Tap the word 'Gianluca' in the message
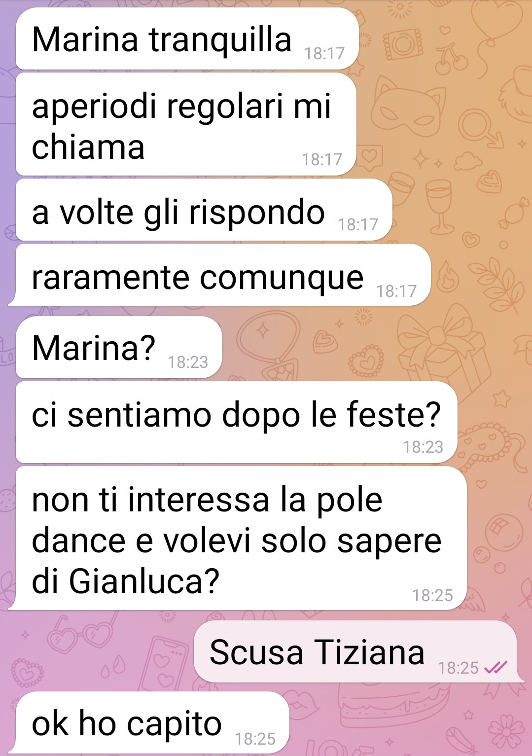The width and height of the screenshot is (532, 756). pos(135,581)
